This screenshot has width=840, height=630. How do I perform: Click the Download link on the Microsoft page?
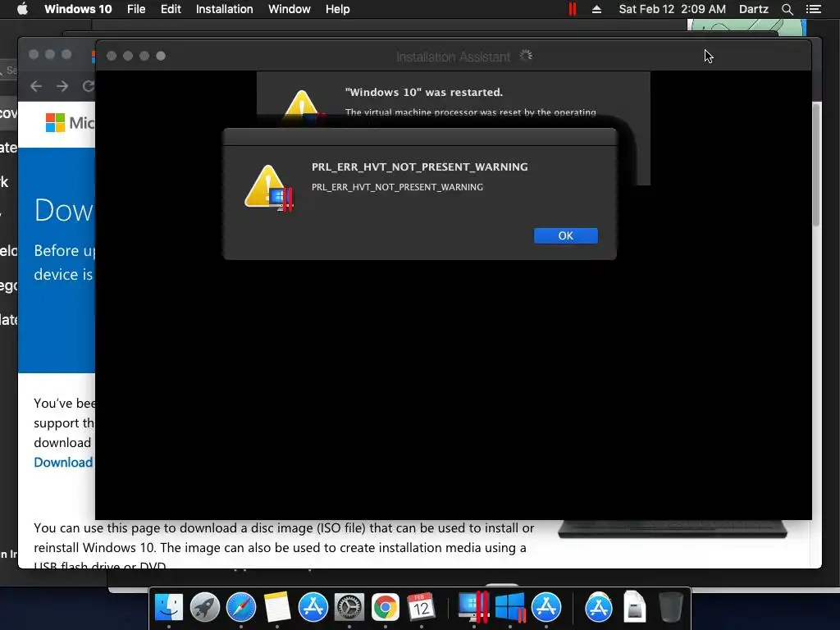click(63, 463)
